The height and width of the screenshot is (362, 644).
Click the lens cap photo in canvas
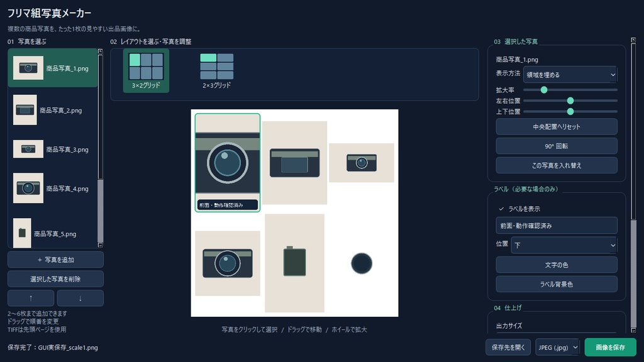pyautogui.click(x=362, y=263)
